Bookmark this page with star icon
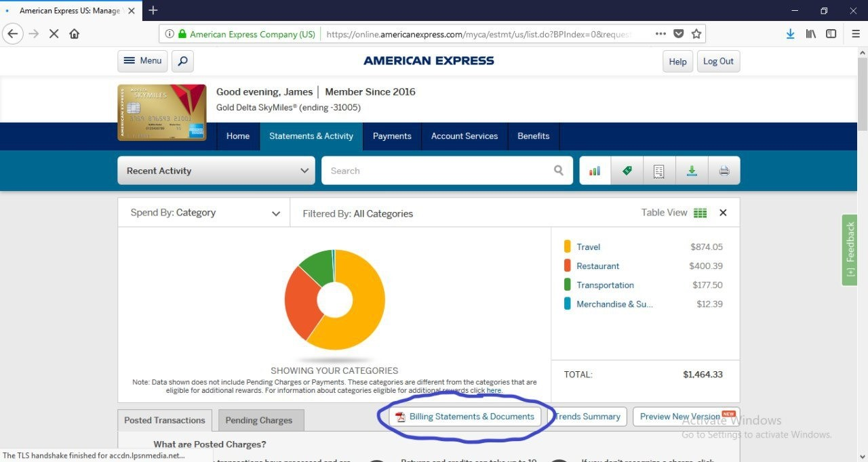868x462 pixels. coord(696,34)
